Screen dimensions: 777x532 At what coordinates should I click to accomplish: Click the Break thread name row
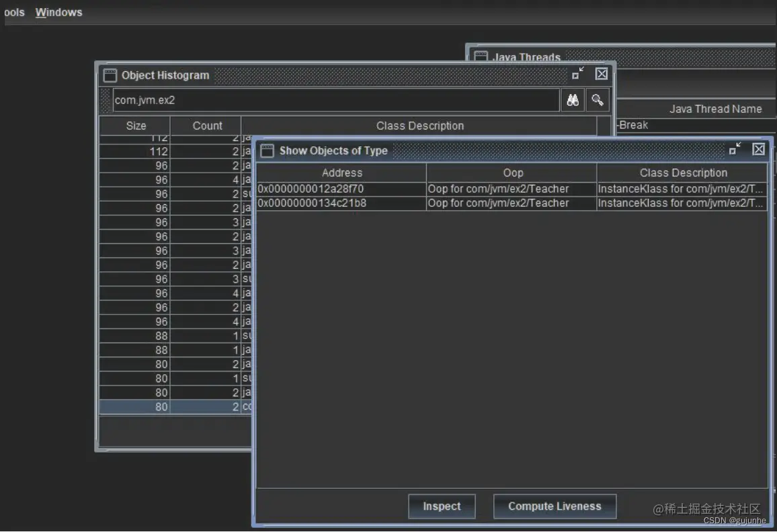click(x=696, y=126)
